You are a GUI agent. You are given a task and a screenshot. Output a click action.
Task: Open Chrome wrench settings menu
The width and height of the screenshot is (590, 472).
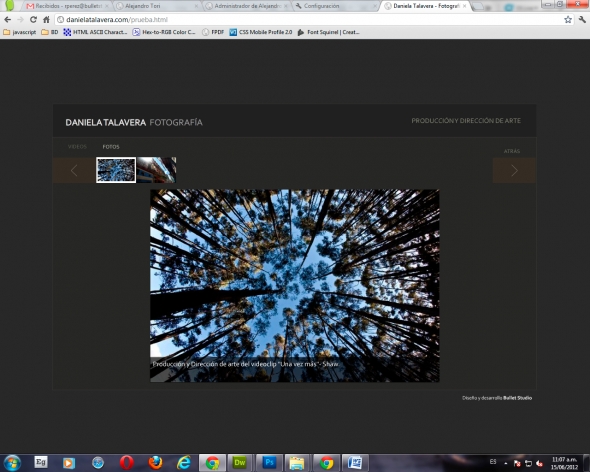[x=582, y=20]
